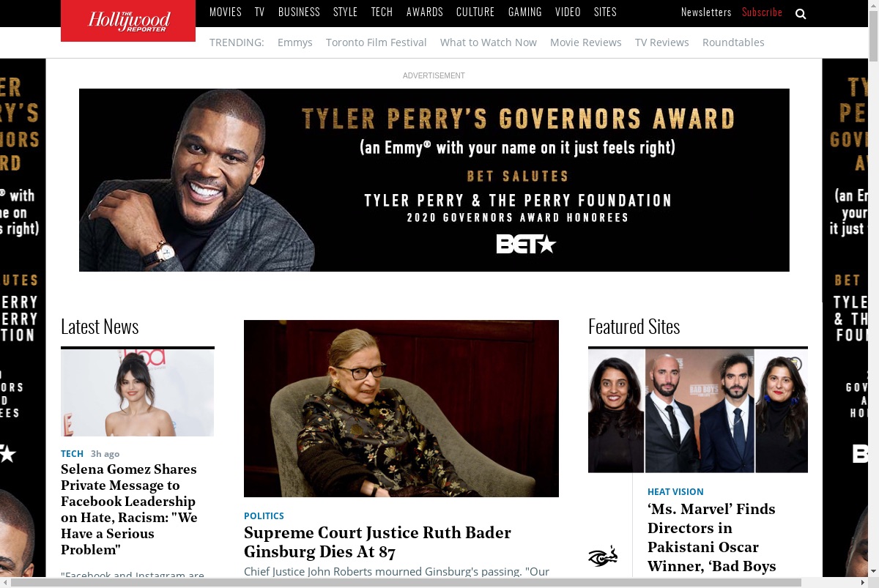Image resolution: width=879 pixels, height=588 pixels.
Task: Click the Heat Vision eye logo icon
Action: [603, 557]
